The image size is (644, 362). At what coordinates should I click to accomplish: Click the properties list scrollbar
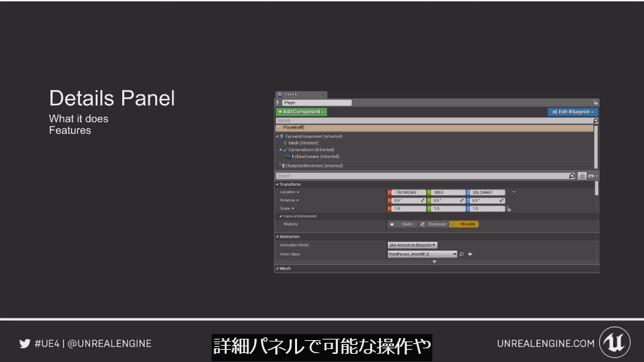596,189
